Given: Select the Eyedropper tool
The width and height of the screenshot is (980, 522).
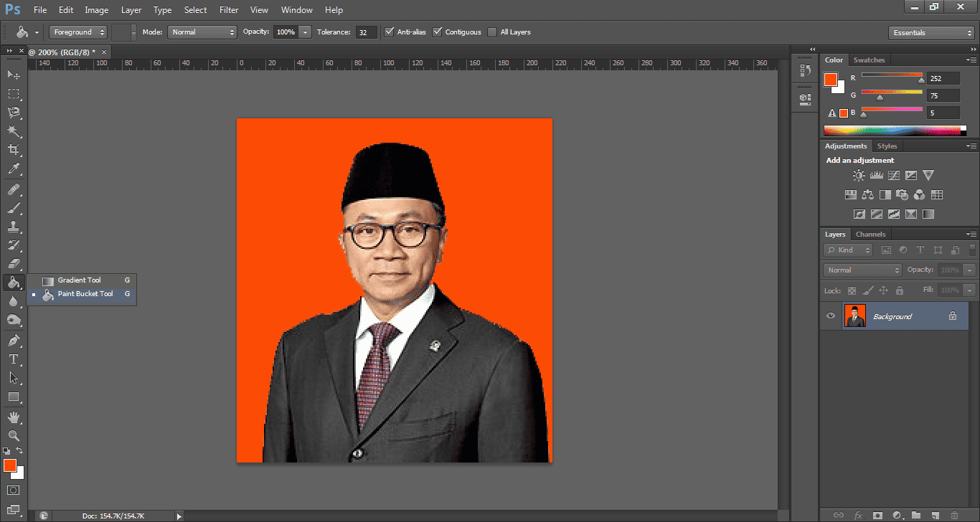Looking at the screenshot, I should [x=14, y=169].
